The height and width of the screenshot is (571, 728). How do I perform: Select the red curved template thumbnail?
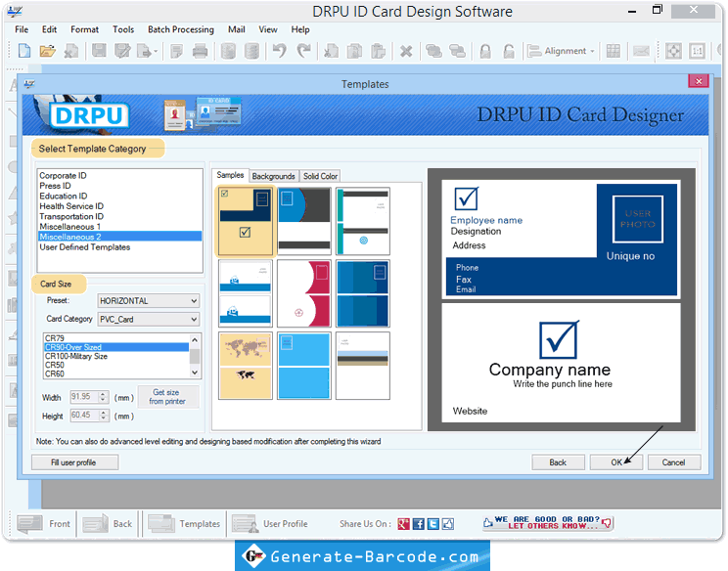point(304,293)
